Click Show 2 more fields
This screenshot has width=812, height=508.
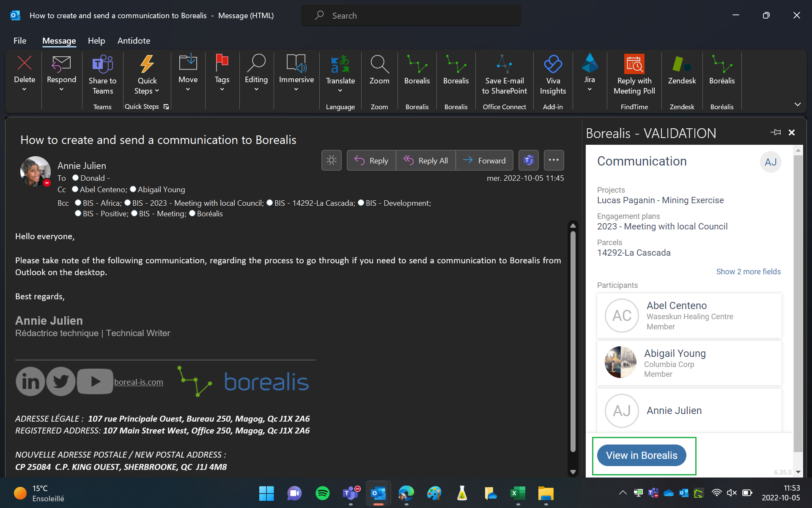(x=748, y=271)
